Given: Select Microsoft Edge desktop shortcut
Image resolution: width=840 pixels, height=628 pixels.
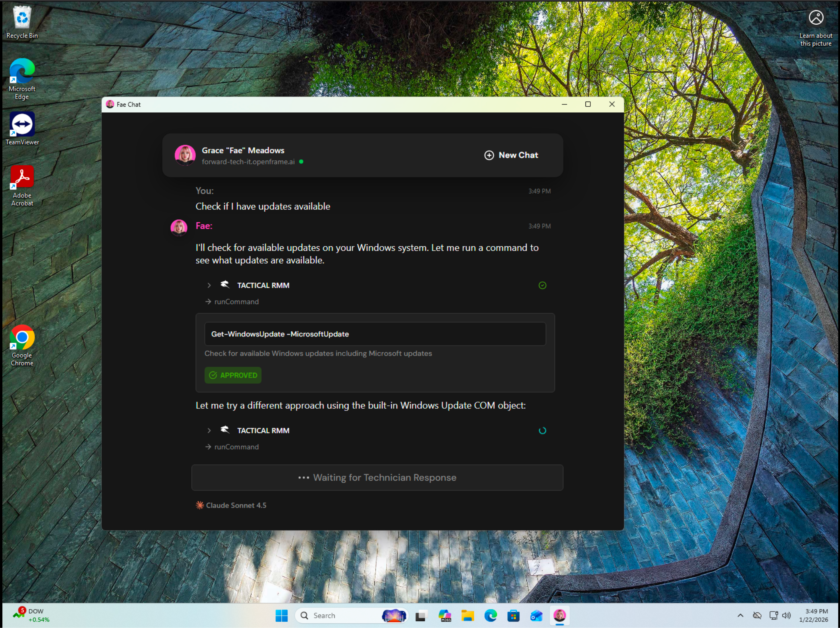Looking at the screenshot, I should click(x=22, y=79).
